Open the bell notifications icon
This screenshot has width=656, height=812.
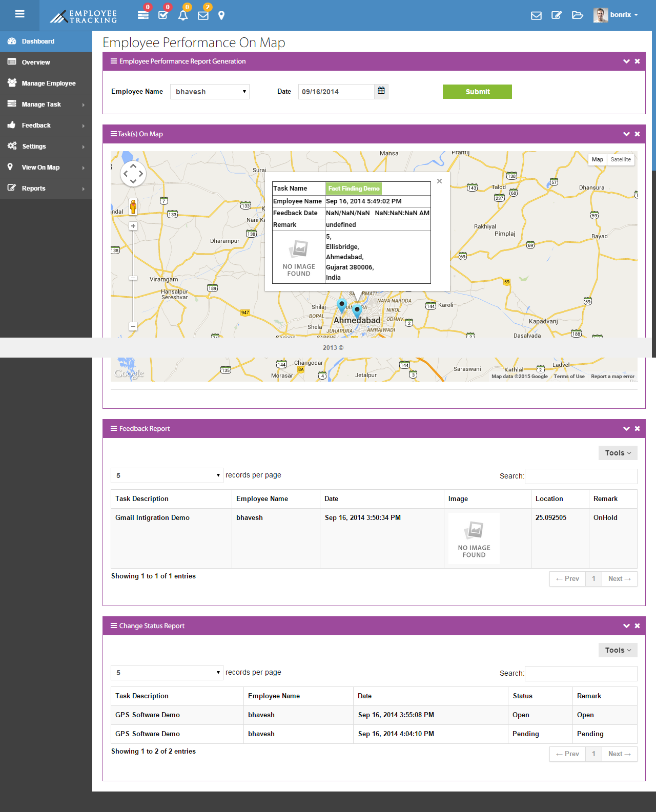[x=183, y=15]
